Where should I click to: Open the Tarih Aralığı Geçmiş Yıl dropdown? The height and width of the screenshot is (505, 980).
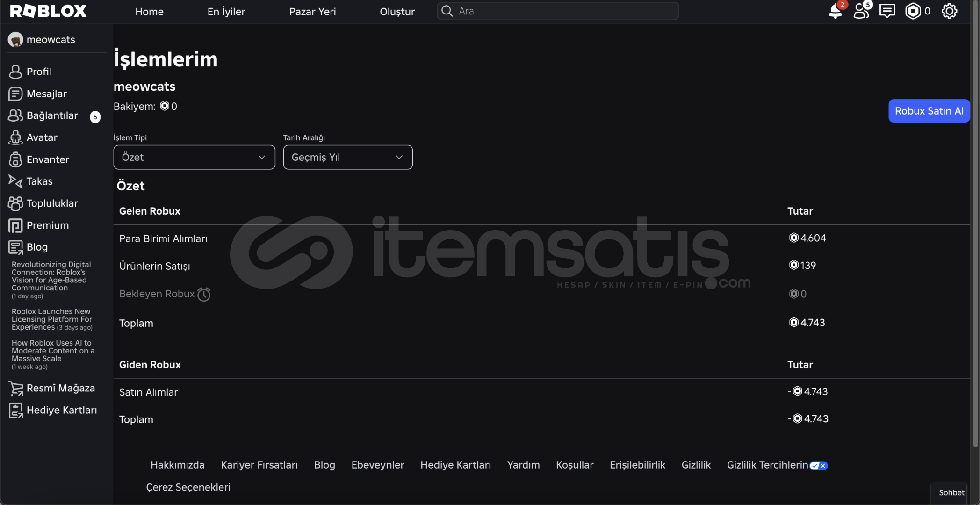point(348,157)
